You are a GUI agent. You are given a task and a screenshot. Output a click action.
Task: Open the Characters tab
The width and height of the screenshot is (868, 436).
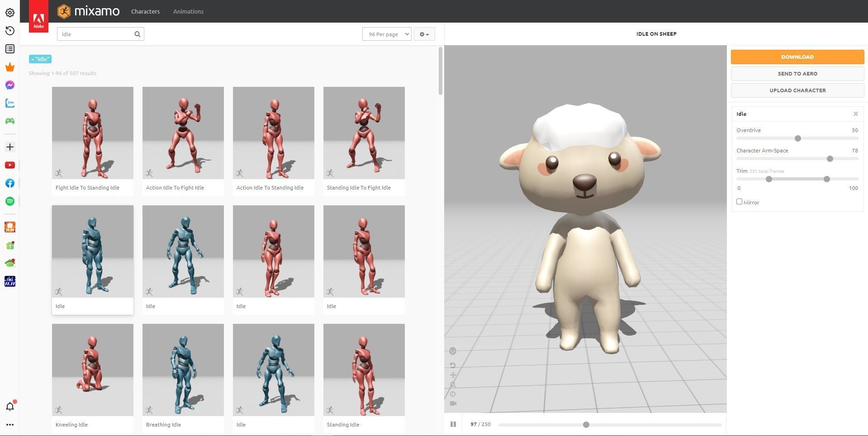point(145,11)
